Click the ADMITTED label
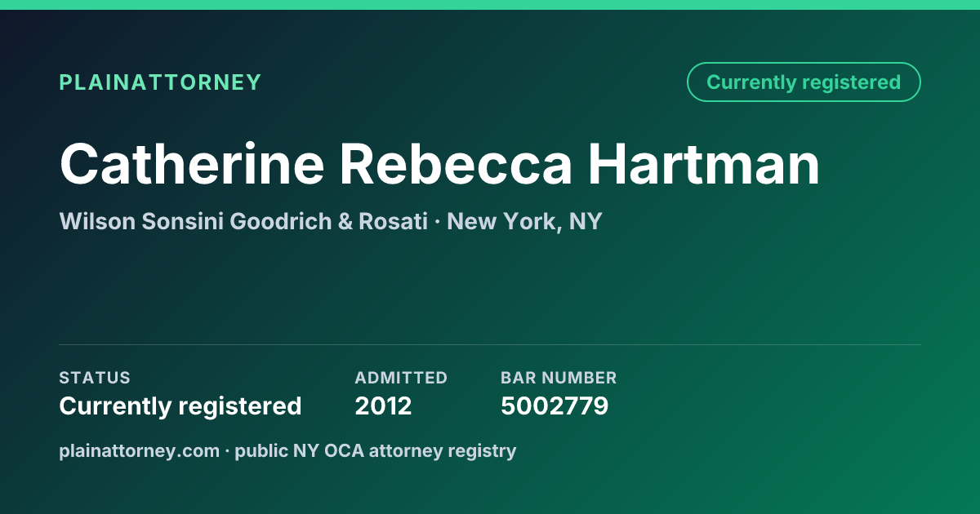The height and width of the screenshot is (514, 980). (401, 378)
